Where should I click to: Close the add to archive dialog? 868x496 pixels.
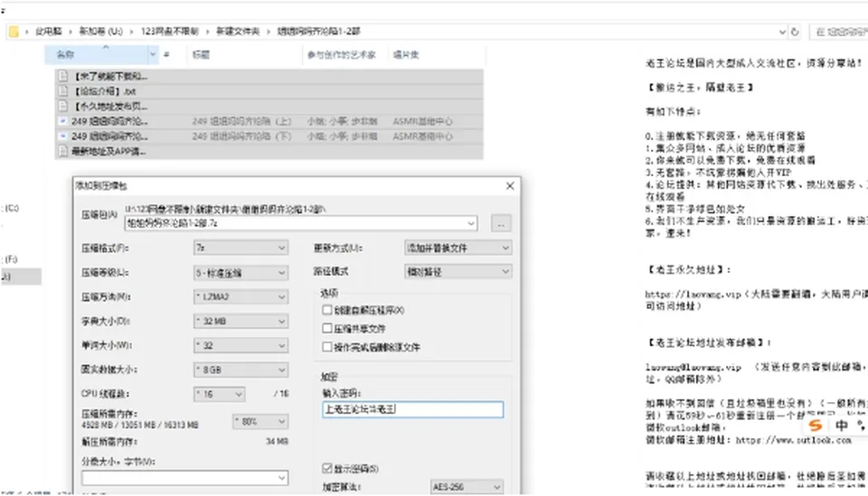click(510, 186)
